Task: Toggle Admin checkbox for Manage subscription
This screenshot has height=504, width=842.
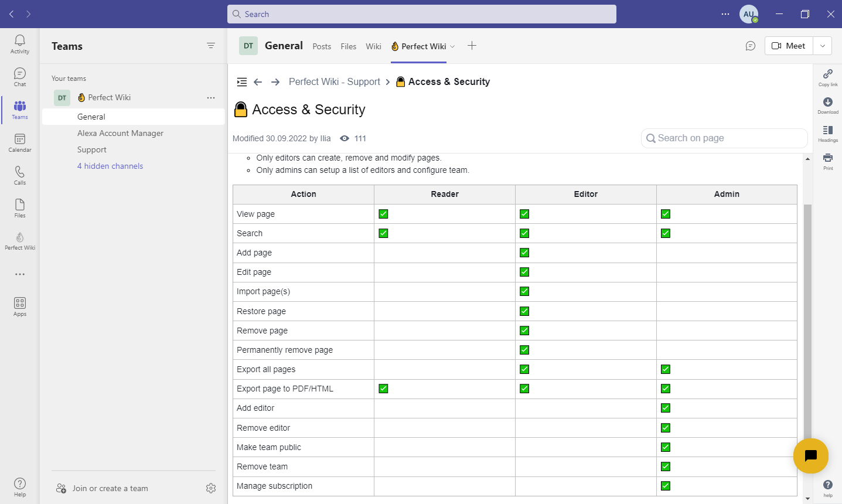Action: click(665, 485)
